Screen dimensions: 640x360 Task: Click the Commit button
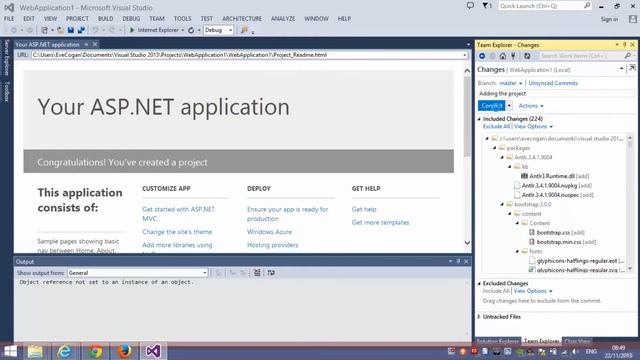(492, 106)
